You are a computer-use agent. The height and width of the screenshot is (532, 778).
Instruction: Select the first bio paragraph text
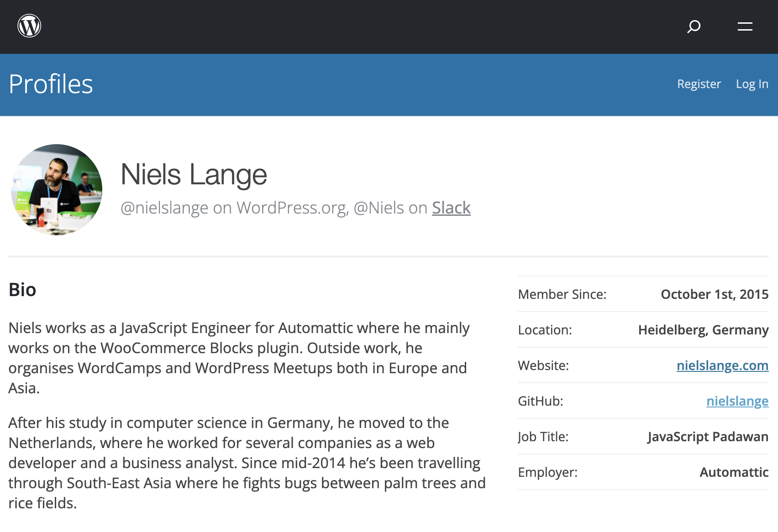point(237,358)
